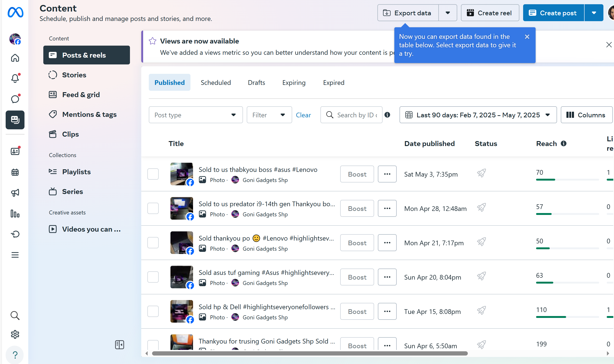614x364 pixels.
Task: Open the Inbox chat bubble icon
Action: [15, 99]
